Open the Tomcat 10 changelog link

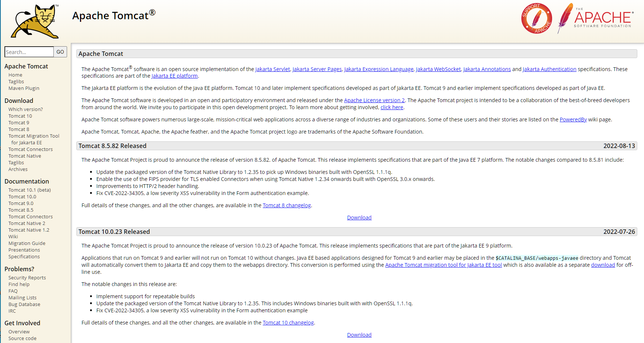click(x=288, y=323)
